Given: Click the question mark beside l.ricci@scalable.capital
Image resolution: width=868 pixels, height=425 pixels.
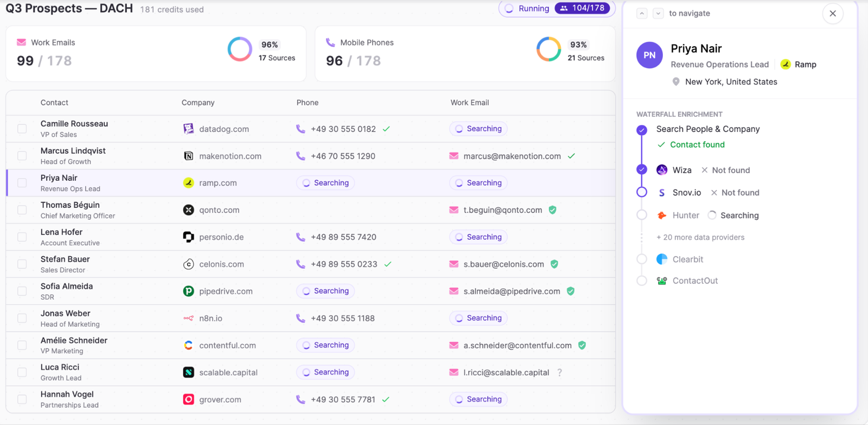Looking at the screenshot, I should 559,372.
